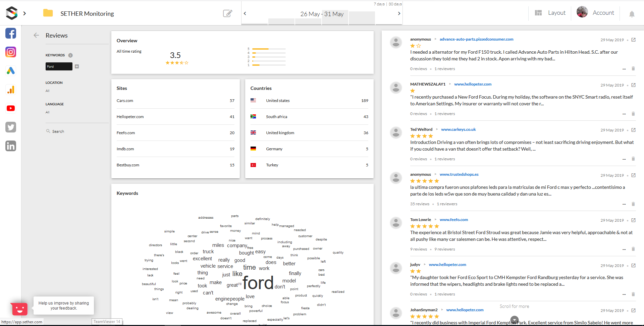Click the user avatar picture
The height and width of the screenshot is (326, 644).
[582, 12]
